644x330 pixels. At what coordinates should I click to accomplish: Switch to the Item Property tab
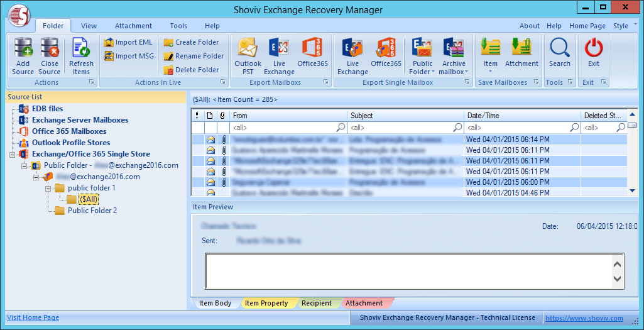point(266,304)
